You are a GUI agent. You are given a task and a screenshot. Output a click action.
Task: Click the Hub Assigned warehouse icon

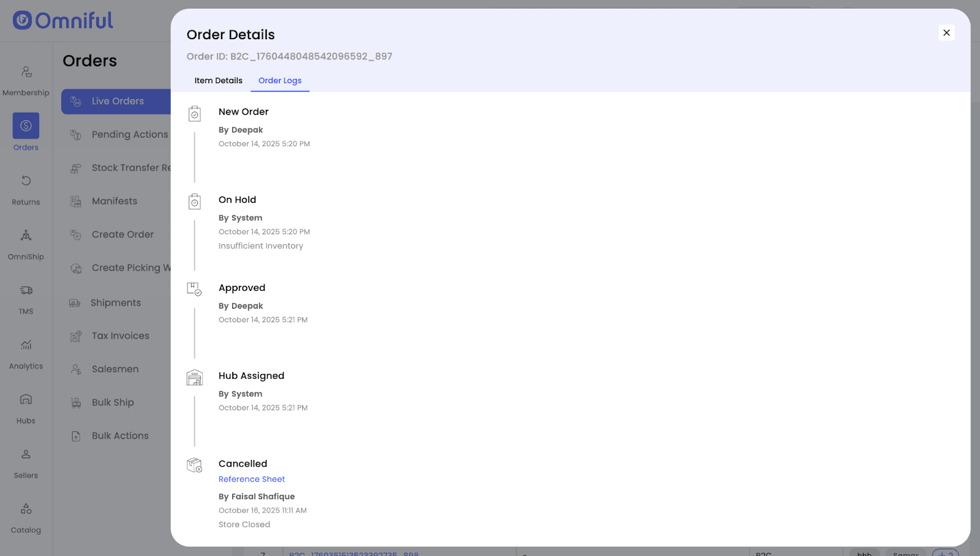pos(194,378)
